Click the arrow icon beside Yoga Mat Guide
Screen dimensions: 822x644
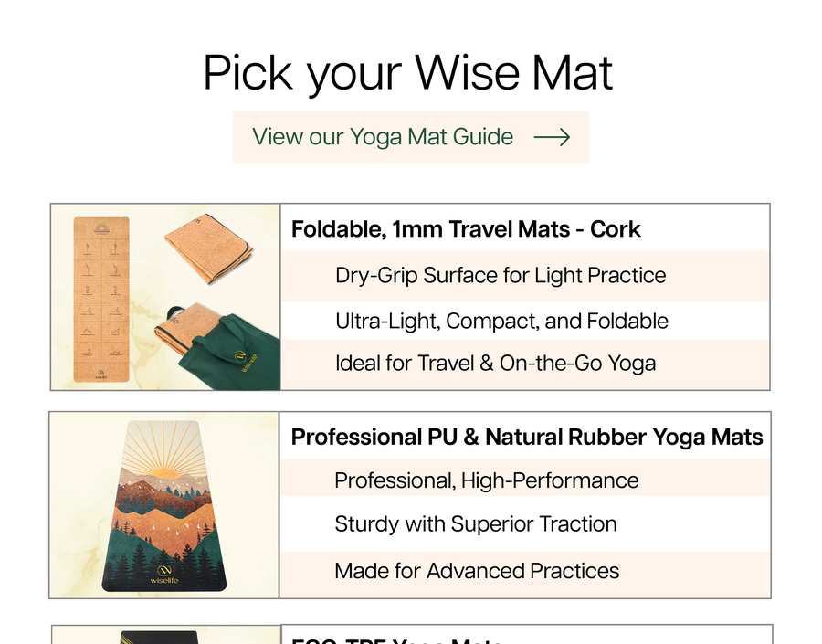pyautogui.click(x=552, y=137)
